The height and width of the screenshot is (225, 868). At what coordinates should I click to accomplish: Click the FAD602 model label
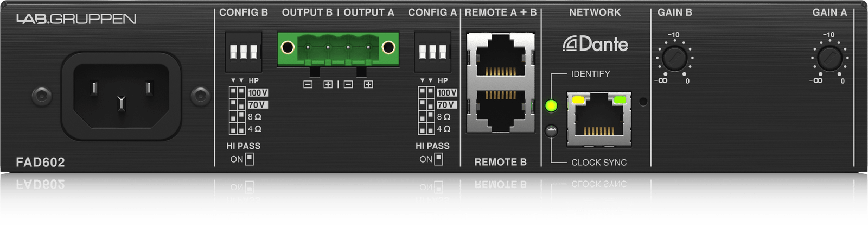[40, 162]
